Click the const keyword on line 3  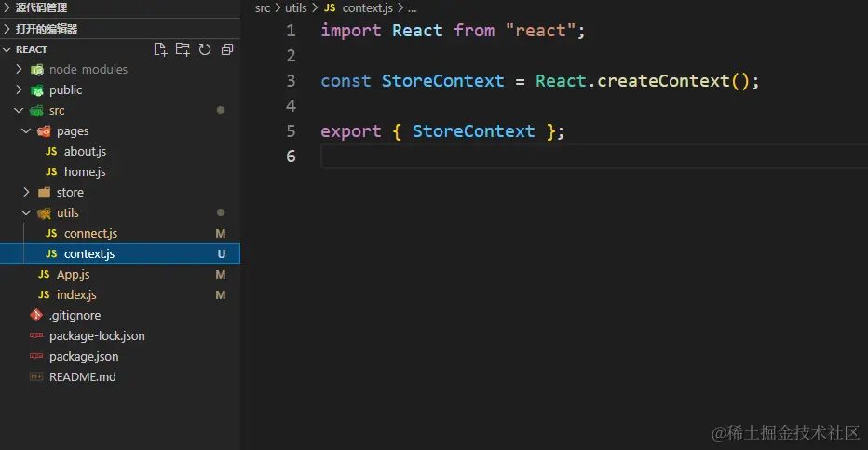point(346,81)
